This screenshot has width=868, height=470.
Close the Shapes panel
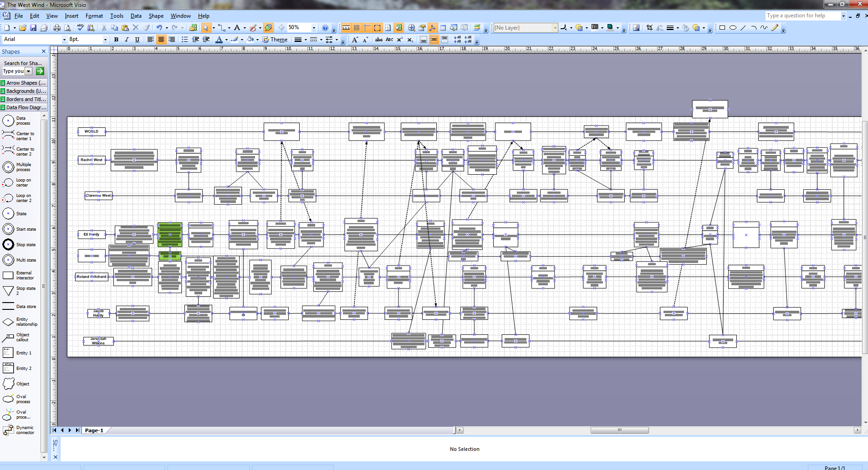[44, 51]
